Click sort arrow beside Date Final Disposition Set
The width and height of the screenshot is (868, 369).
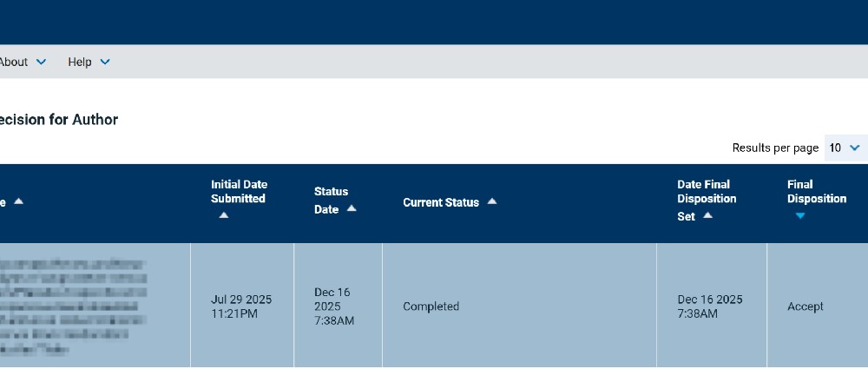[707, 215]
